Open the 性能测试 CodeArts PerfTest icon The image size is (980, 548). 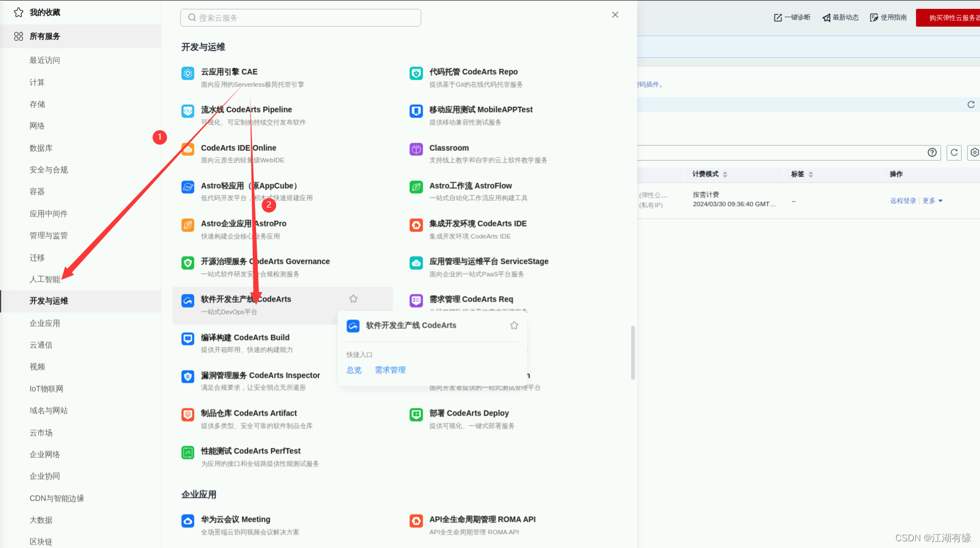pyautogui.click(x=188, y=452)
